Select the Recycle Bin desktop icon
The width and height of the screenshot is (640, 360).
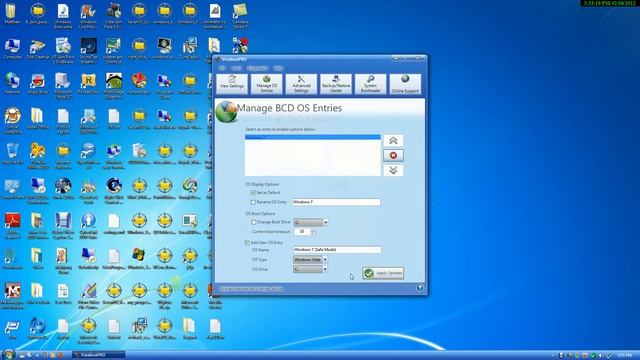coord(12,154)
